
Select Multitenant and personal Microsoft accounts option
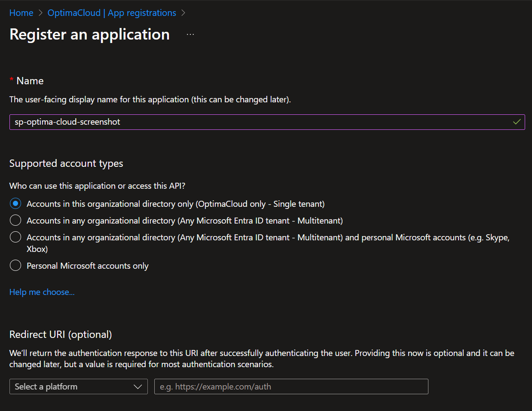coord(15,237)
